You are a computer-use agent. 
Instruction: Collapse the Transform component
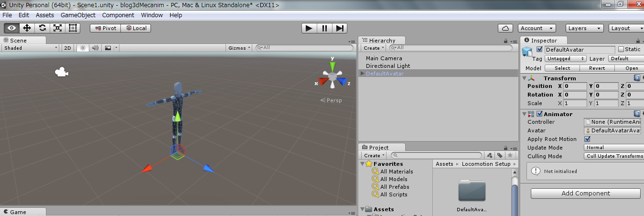525,78
